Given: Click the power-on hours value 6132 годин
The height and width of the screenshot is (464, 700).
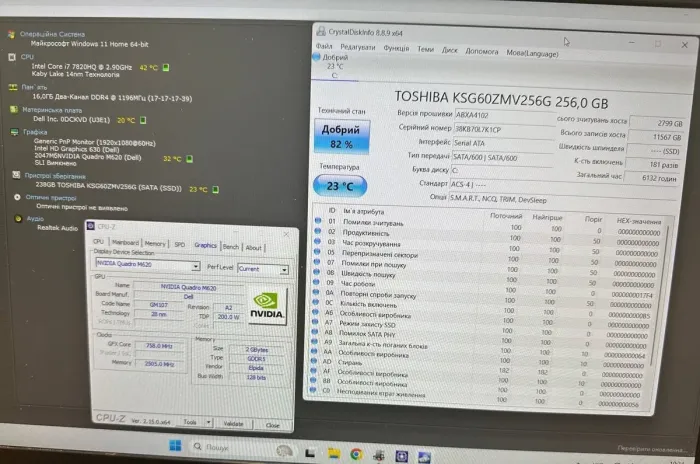Looking at the screenshot, I should tap(651, 177).
